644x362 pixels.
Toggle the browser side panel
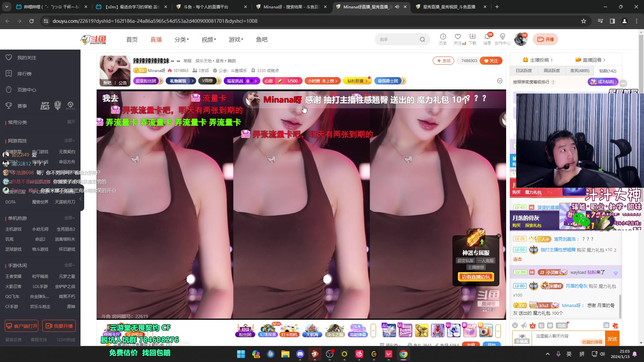pyautogui.click(x=612, y=21)
